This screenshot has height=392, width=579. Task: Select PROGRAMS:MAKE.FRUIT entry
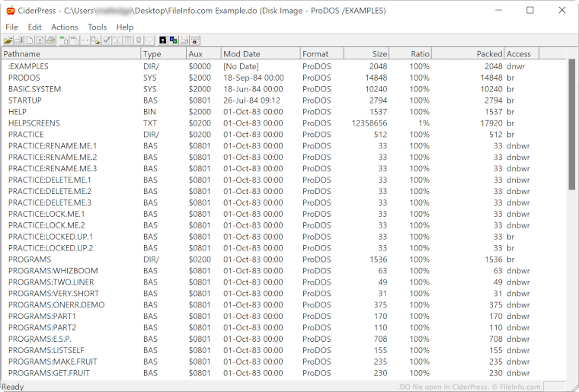click(283, 362)
